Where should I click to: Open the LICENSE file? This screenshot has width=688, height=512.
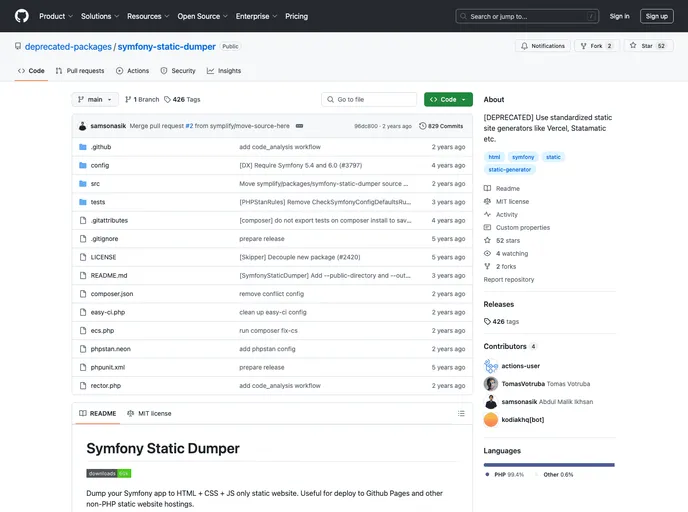(x=104, y=258)
